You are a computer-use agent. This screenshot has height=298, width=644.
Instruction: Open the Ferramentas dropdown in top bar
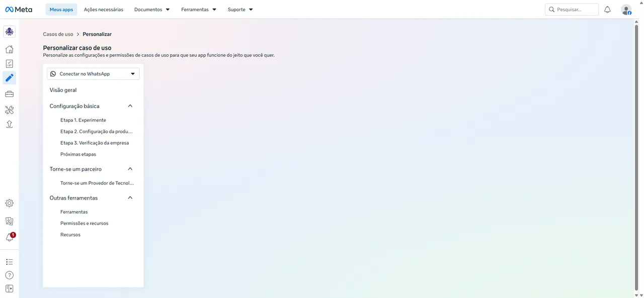[x=199, y=10]
